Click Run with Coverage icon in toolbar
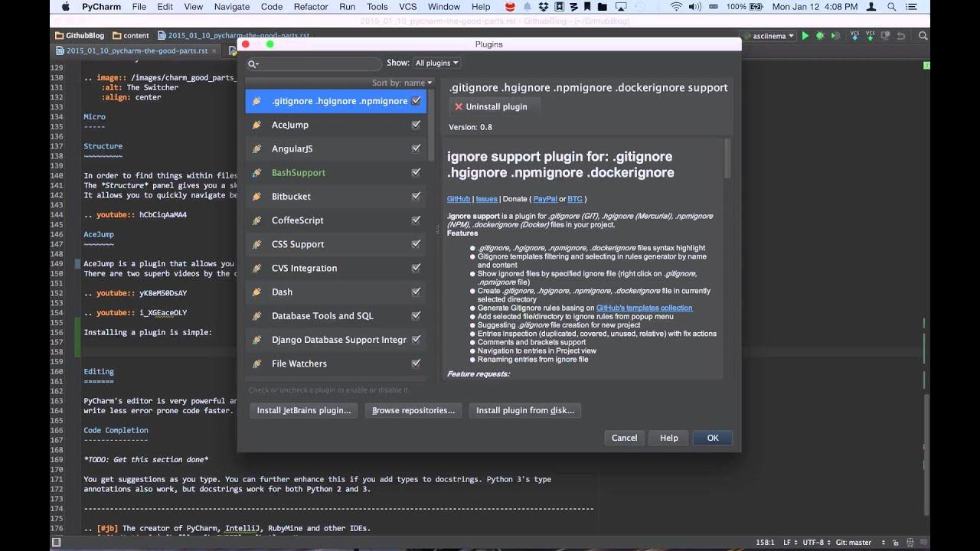The height and width of the screenshot is (551, 980). 835,36
